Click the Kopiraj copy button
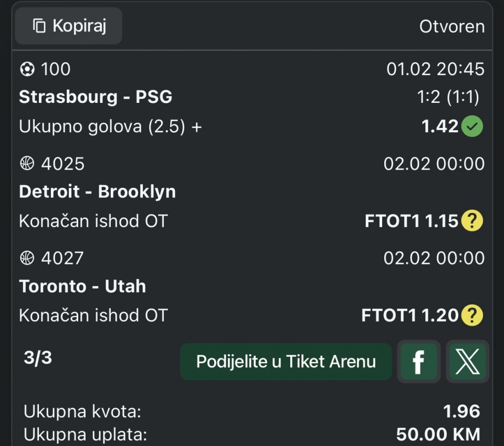504x446 pixels. coord(69,26)
